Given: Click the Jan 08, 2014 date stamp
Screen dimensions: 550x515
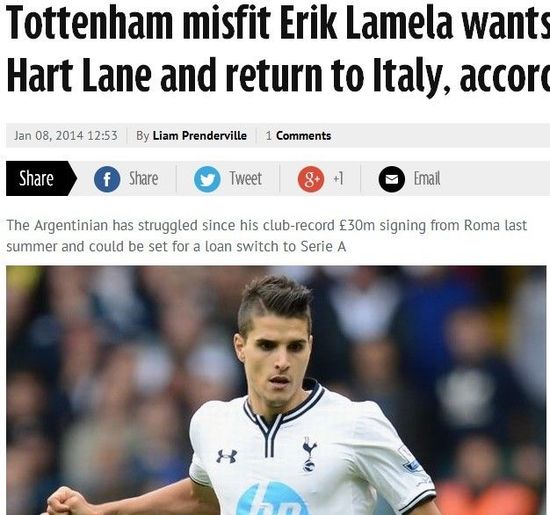Looking at the screenshot, I should [66, 136].
